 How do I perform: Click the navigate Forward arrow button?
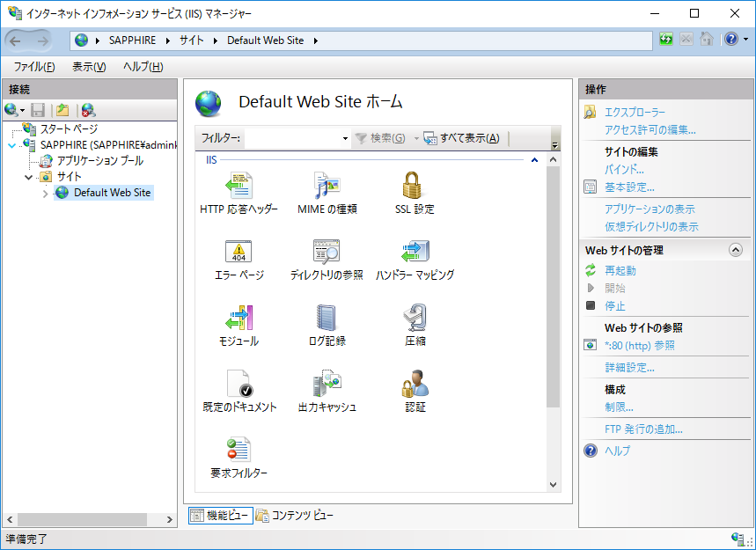(x=42, y=41)
